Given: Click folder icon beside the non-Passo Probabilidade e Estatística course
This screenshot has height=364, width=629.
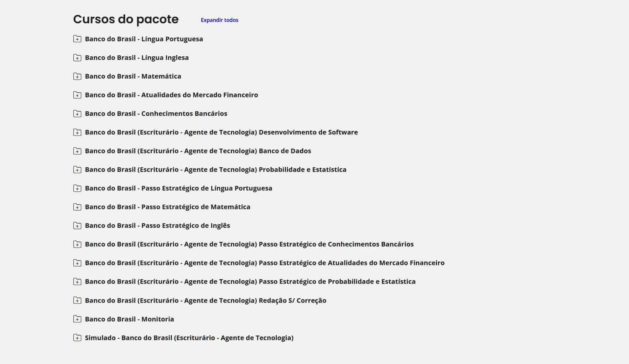Looking at the screenshot, I should tap(77, 170).
